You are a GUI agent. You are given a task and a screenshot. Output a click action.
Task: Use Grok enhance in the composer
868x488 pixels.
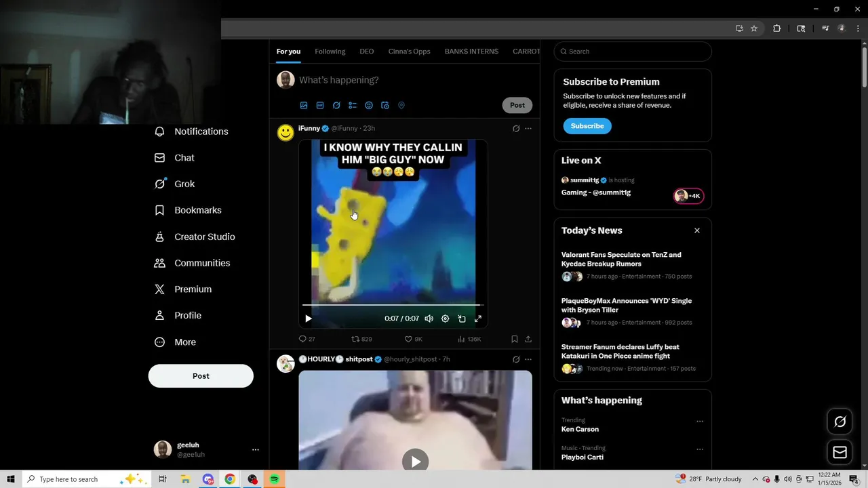coord(336,106)
